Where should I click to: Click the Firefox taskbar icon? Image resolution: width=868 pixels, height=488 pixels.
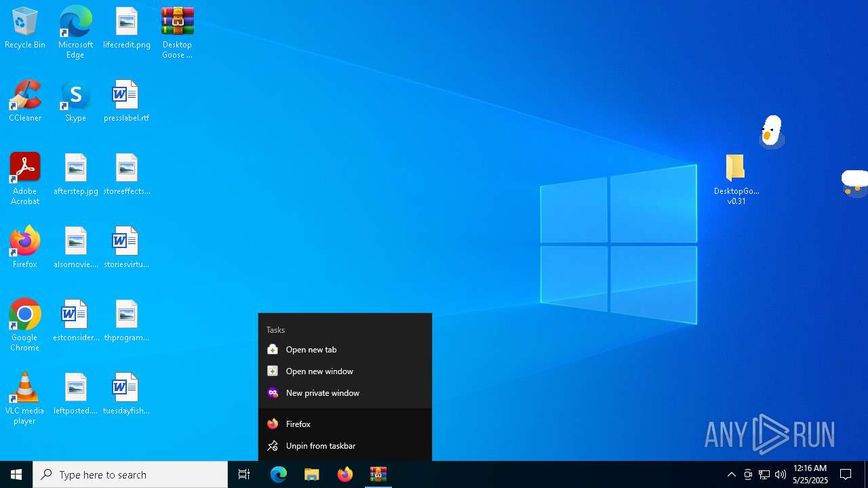click(345, 474)
